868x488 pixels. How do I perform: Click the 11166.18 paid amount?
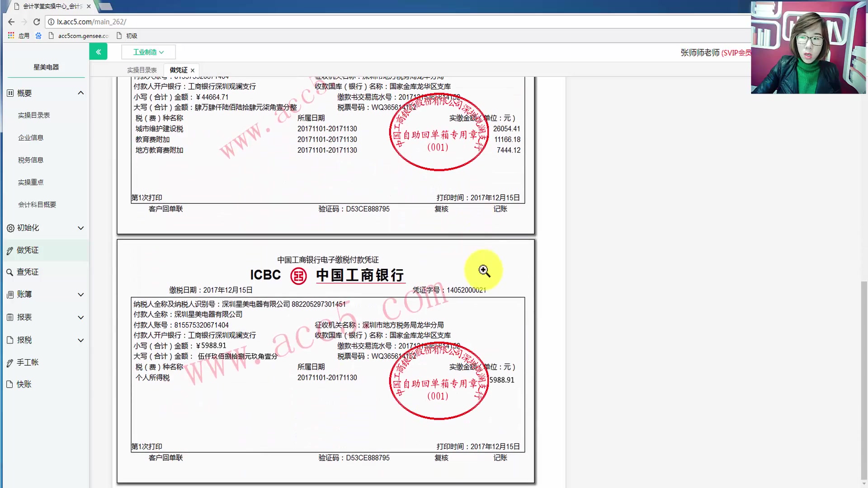point(507,140)
